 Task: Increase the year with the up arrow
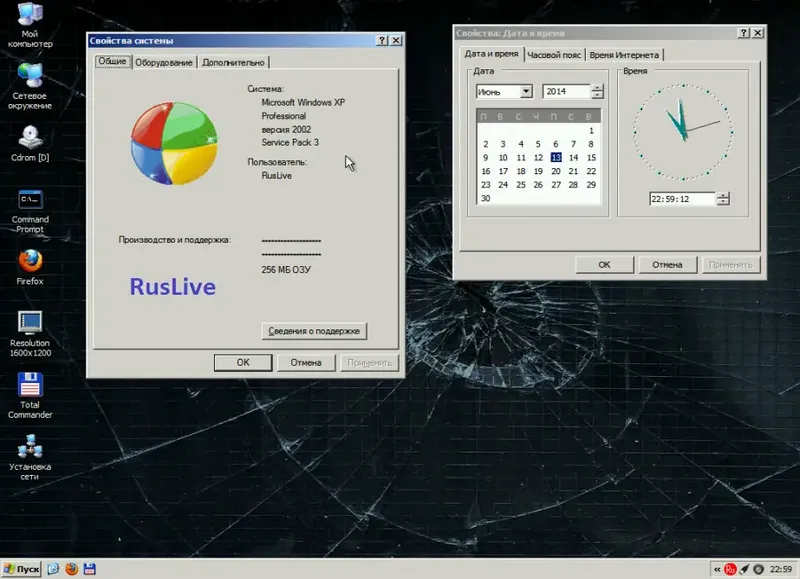coord(597,88)
